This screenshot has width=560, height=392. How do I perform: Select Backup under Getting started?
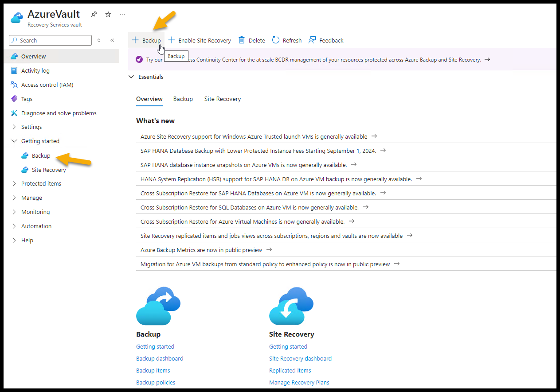pyautogui.click(x=41, y=155)
